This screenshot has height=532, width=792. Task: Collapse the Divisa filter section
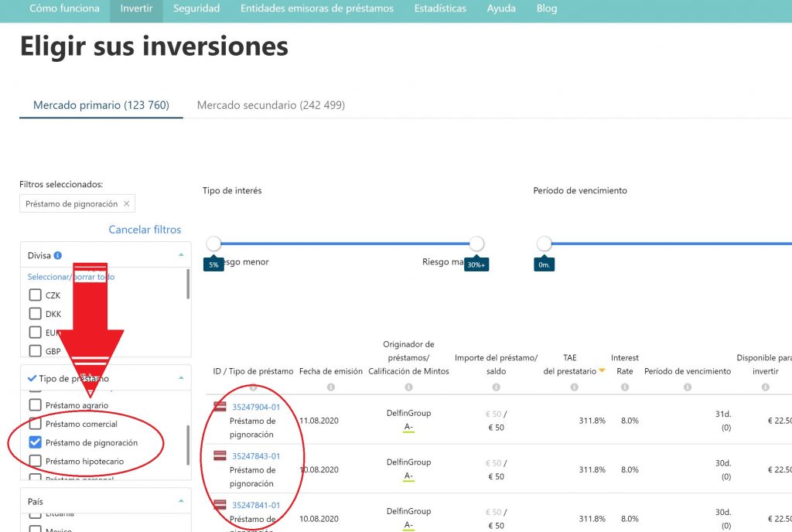tap(181, 254)
